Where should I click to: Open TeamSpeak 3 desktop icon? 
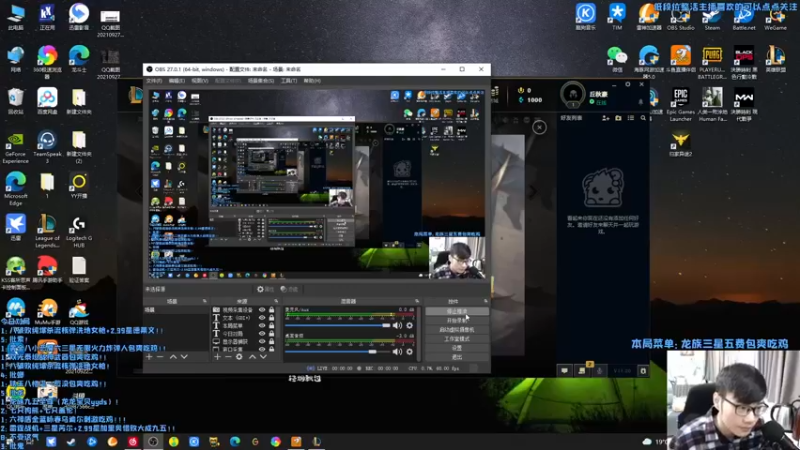pos(47,147)
